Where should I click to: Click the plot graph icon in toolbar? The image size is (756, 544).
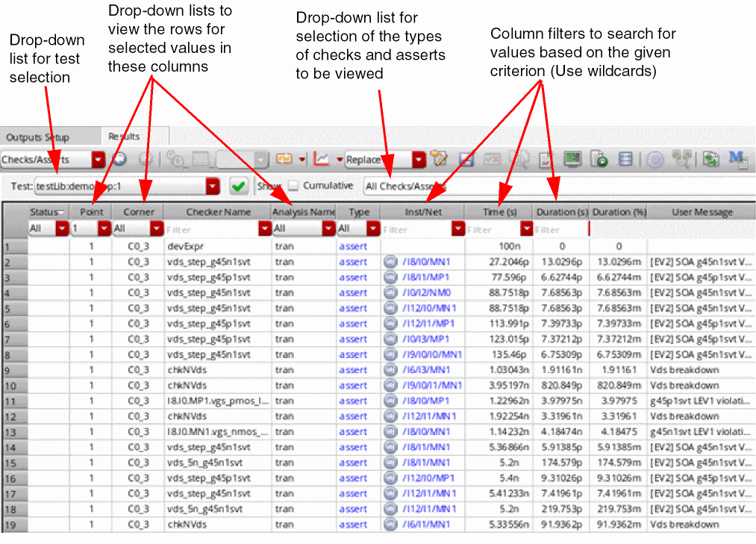pos(322,159)
